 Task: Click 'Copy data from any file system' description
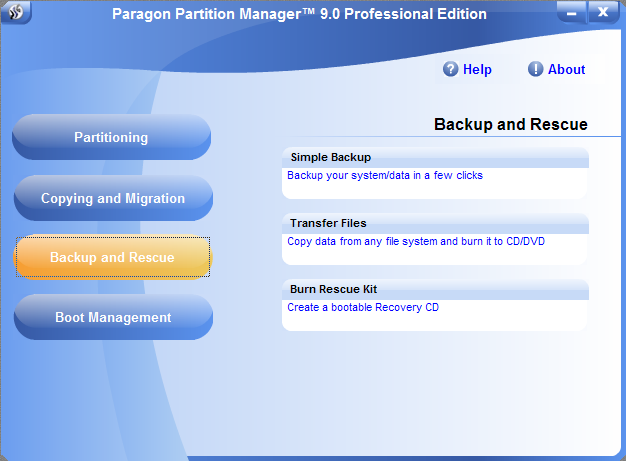pos(415,242)
